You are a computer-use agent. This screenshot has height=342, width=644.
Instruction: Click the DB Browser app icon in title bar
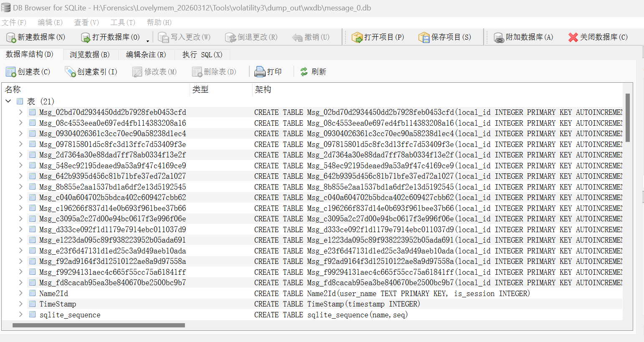pos(6,8)
